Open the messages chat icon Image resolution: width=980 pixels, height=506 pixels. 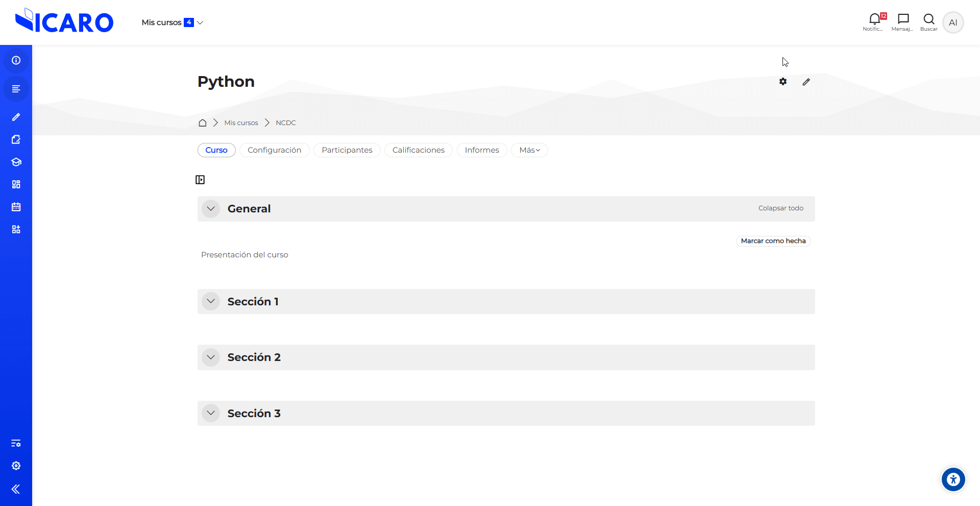point(903,19)
